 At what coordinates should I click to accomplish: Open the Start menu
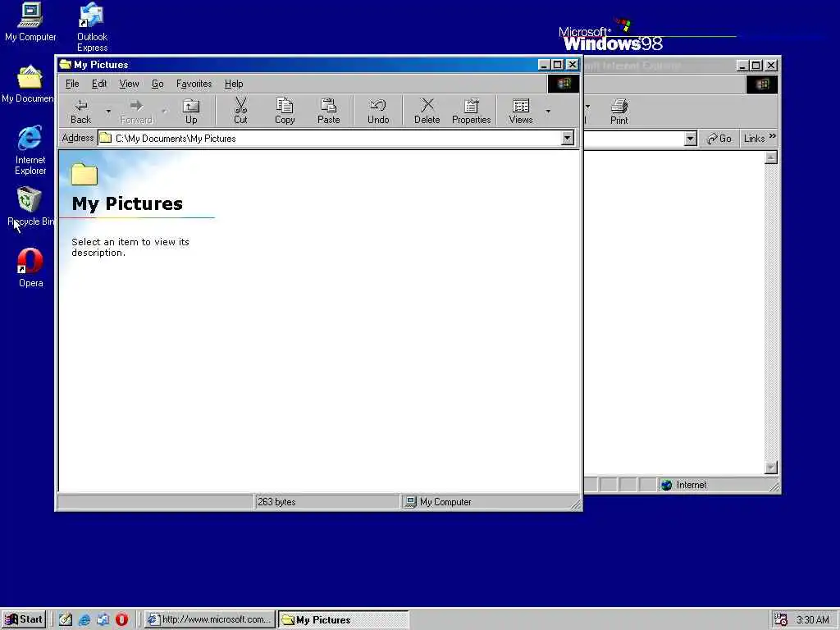(x=24, y=619)
